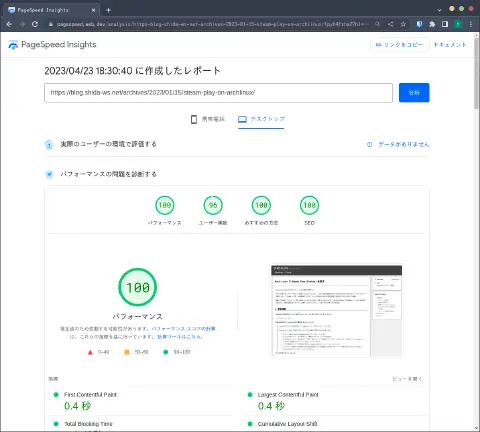This screenshot has height=432, width=480.
Task: Click the browser forward arrow
Action: 22,24
